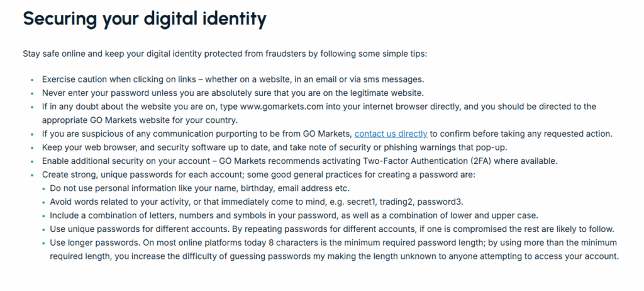
Task: Click the 'required length, you increase' last line
Action: tap(335, 256)
